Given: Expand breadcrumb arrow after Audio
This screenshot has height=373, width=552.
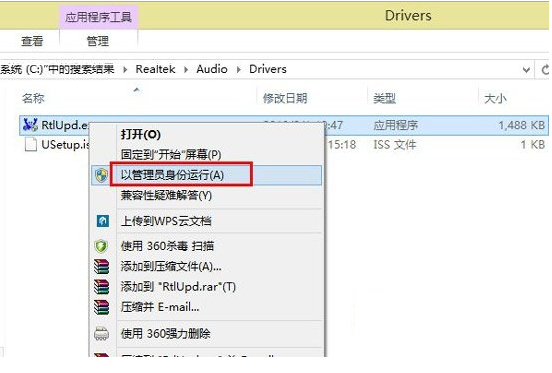Looking at the screenshot, I should coord(239,70).
